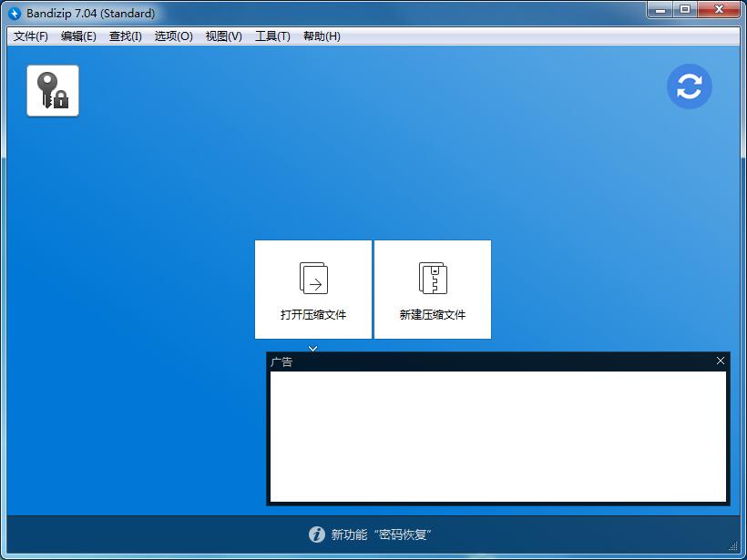Open the 查找(I) menu
Screen dimensions: 747x560
point(126,36)
